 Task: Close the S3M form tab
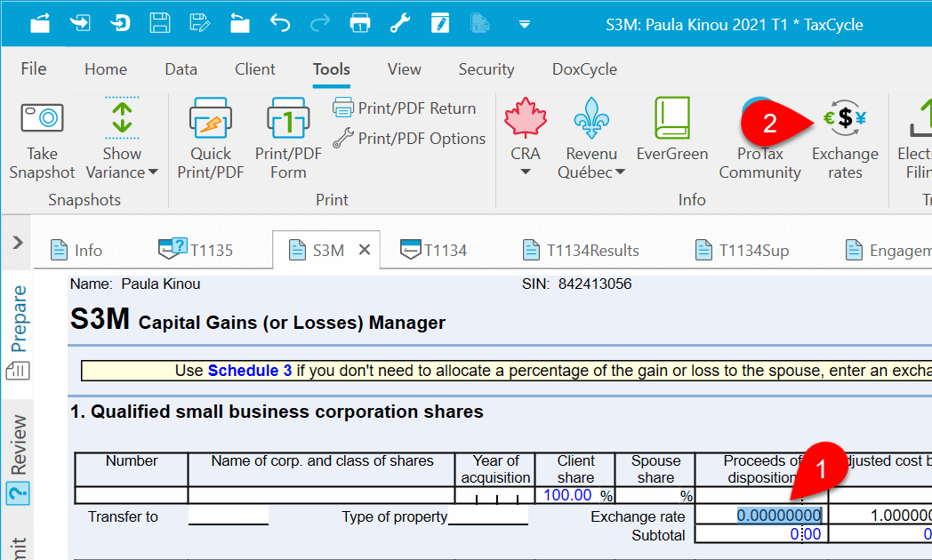click(x=365, y=250)
